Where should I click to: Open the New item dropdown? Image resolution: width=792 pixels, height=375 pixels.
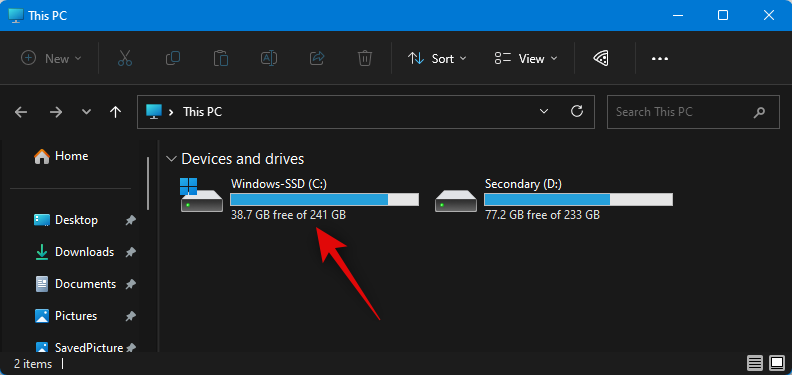pos(51,58)
